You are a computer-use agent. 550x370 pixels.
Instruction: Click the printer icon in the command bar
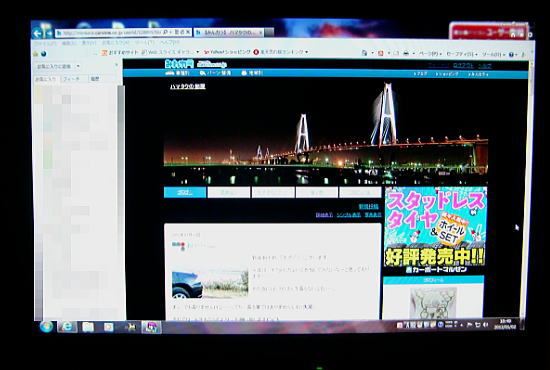[406, 53]
